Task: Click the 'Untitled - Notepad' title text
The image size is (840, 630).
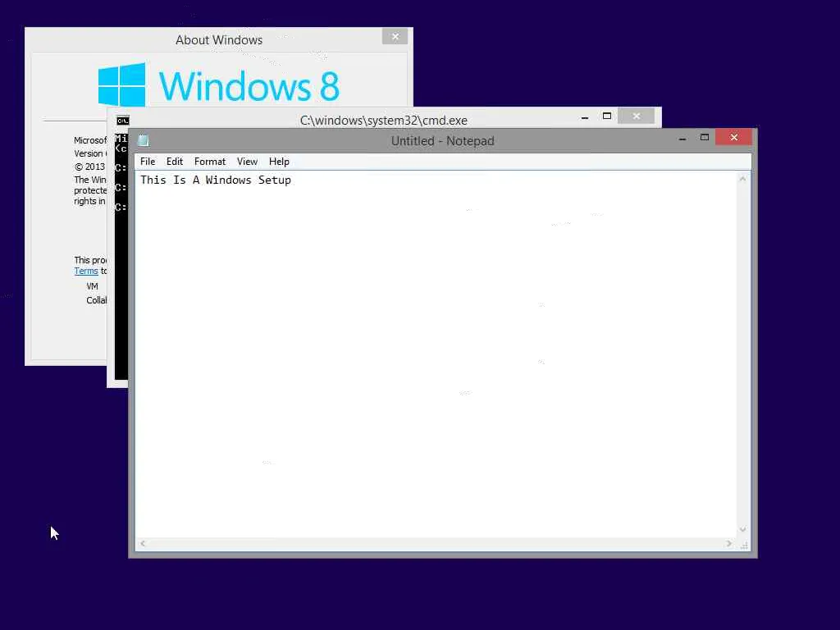Action: (x=442, y=141)
